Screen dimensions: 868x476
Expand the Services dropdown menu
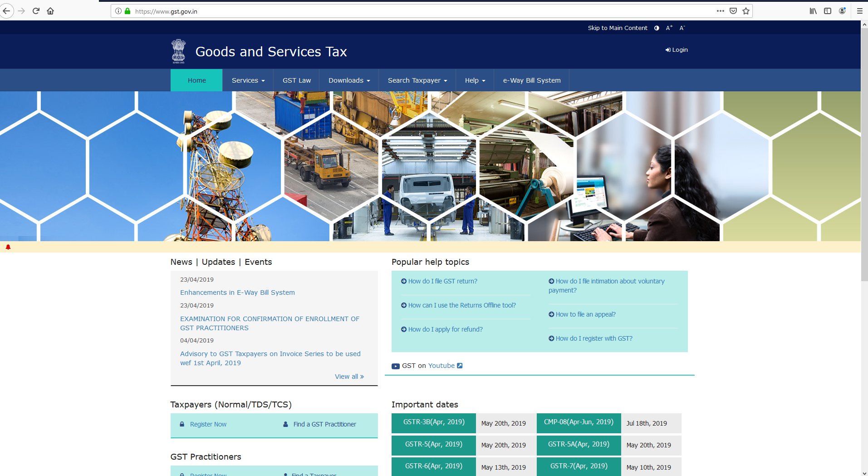click(248, 80)
